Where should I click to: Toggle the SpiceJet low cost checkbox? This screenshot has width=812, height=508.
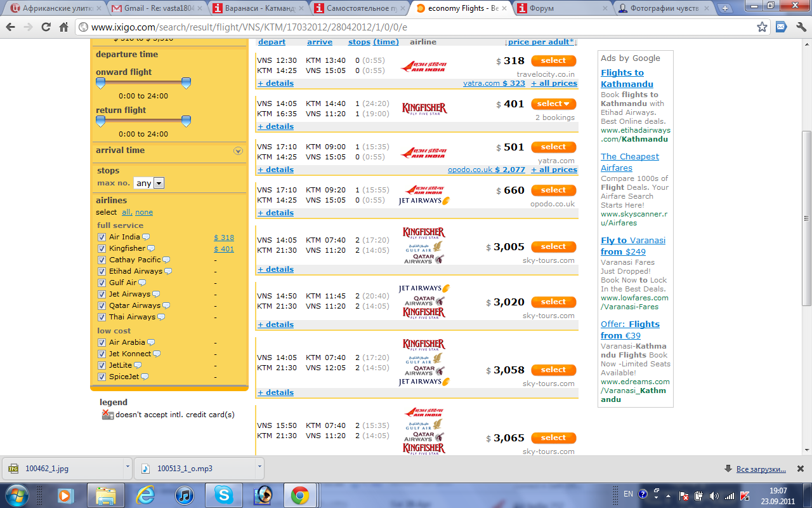point(101,377)
